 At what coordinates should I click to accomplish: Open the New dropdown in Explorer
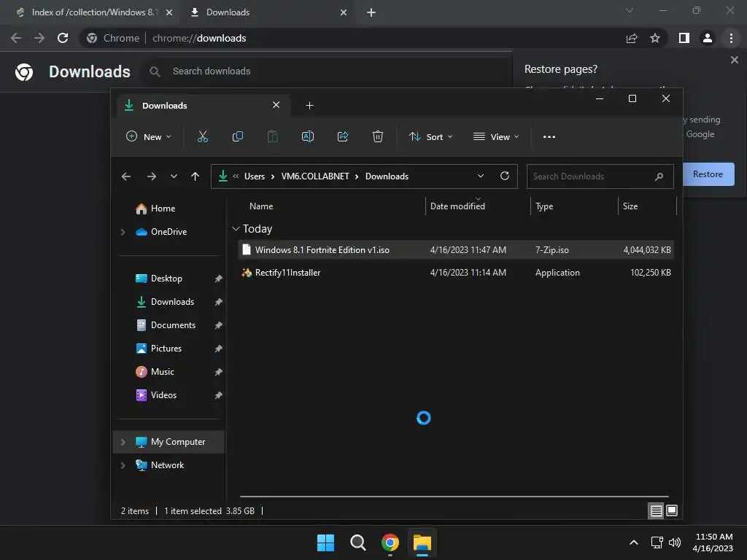148,136
